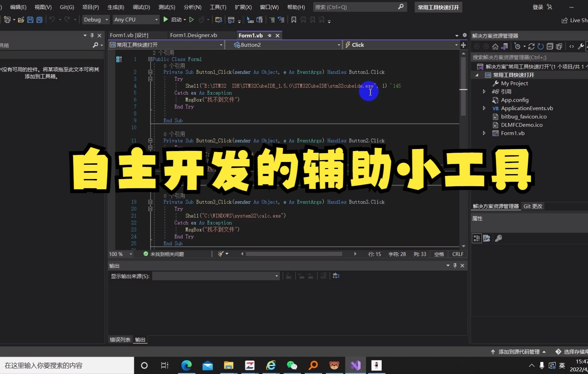This screenshot has height=374, width=588.
Task: Click Property Pages wrench in Properties panel
Action: click(498, 238)
